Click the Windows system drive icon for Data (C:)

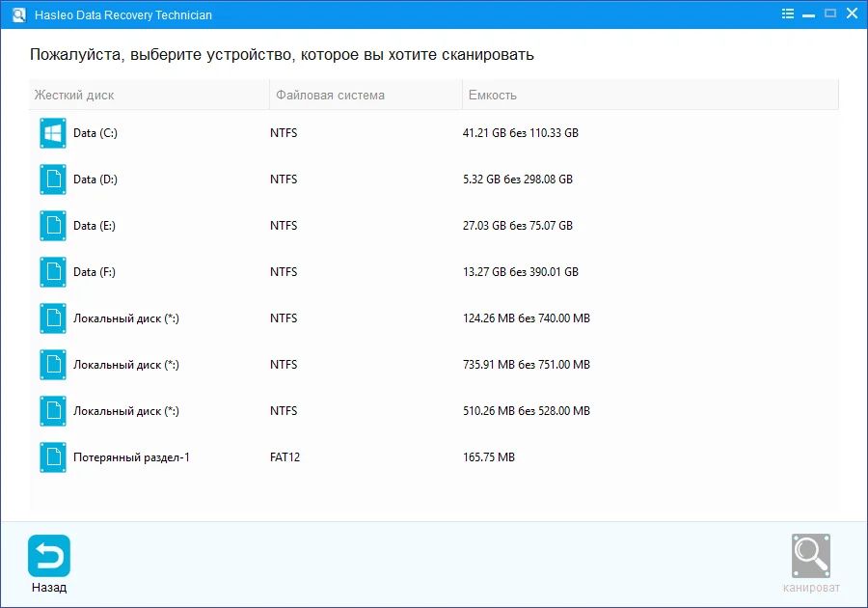pyautogui.click(x=53, y=133)
